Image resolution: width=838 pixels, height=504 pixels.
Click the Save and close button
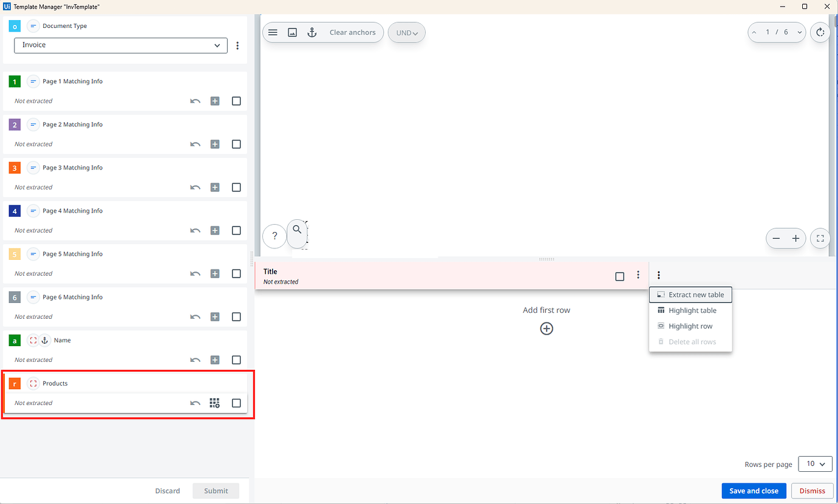[x=754, y=491]
